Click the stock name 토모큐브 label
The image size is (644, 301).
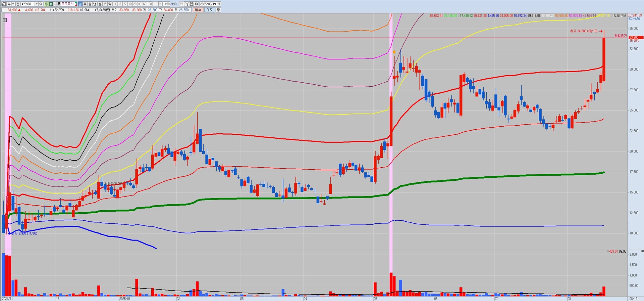67,4
